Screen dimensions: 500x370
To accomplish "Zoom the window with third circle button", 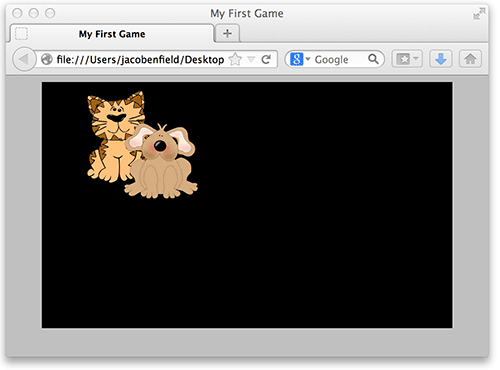I will 50,13.
